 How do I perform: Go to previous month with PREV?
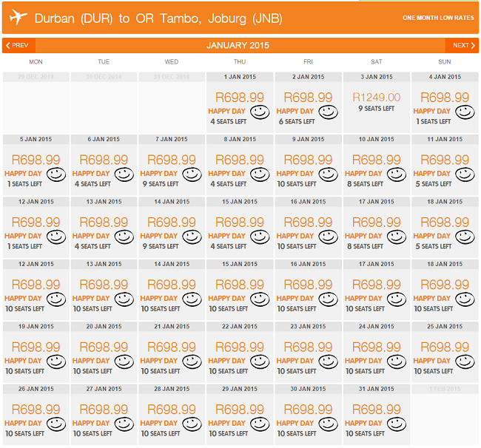coord(18,45)
